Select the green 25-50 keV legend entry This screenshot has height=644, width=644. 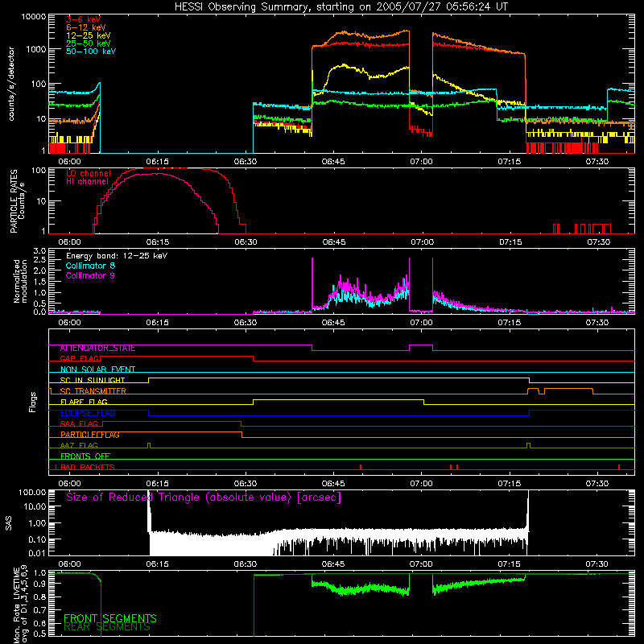pos(88,43)
